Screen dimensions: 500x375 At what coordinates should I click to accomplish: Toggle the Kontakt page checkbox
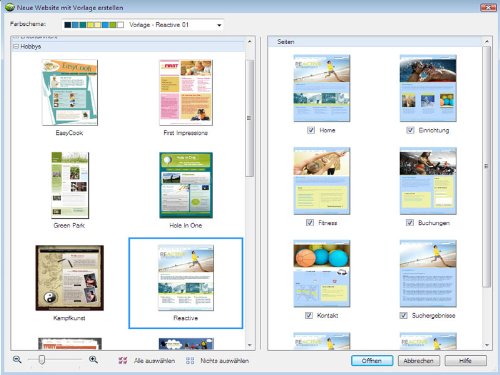(x=309, y=315)
